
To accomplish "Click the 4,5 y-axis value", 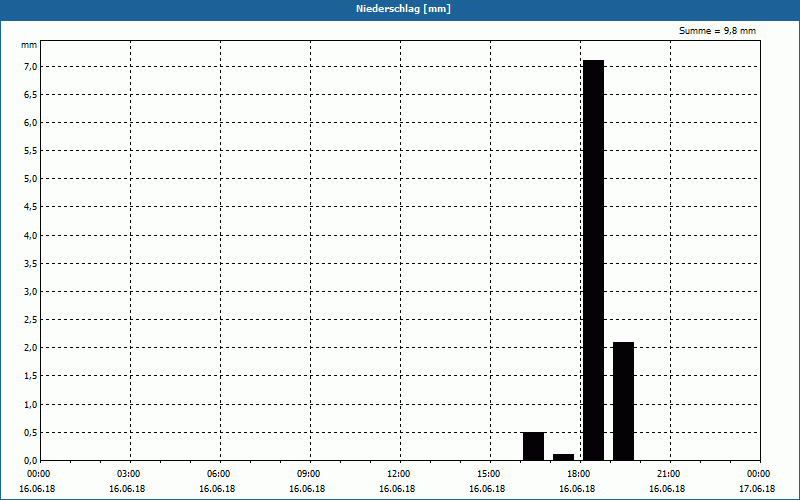I will click(x=30, y=207).
